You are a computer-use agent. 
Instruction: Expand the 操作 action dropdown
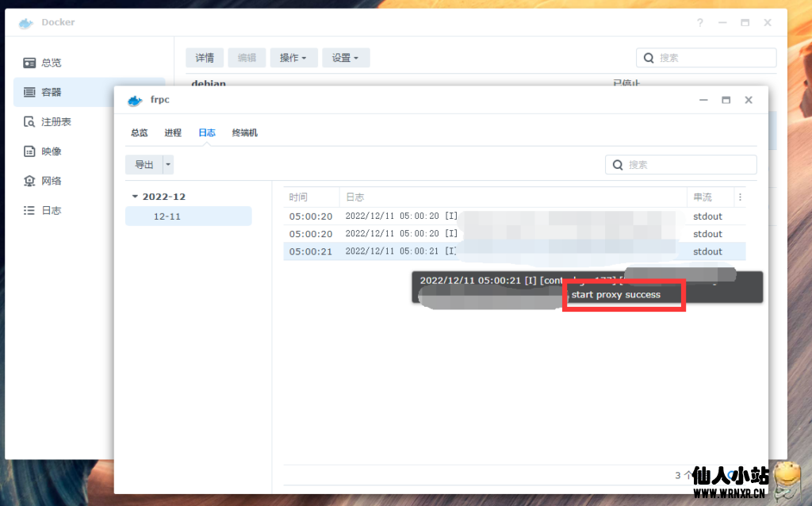coord(293,58)
